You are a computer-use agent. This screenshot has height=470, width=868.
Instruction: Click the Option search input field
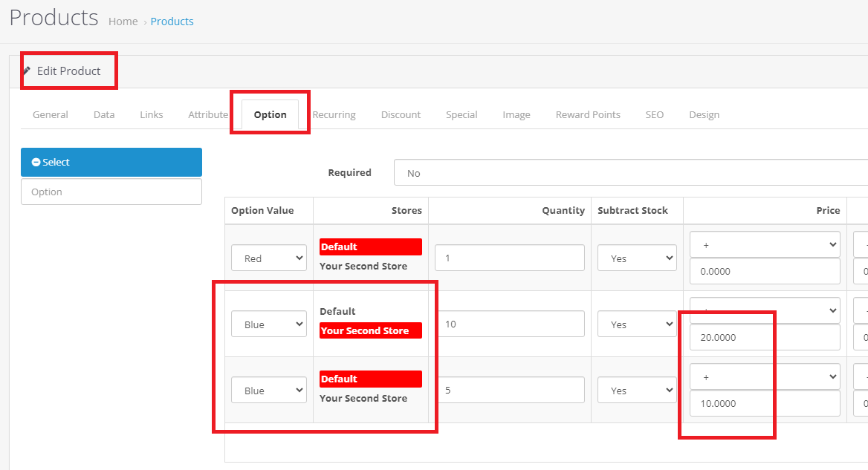tap(111, 192)
